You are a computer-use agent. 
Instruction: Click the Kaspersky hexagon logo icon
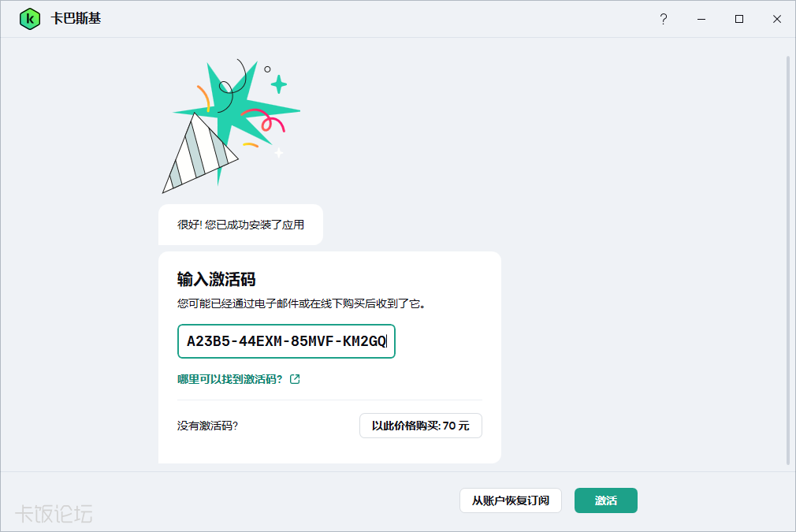30,19
